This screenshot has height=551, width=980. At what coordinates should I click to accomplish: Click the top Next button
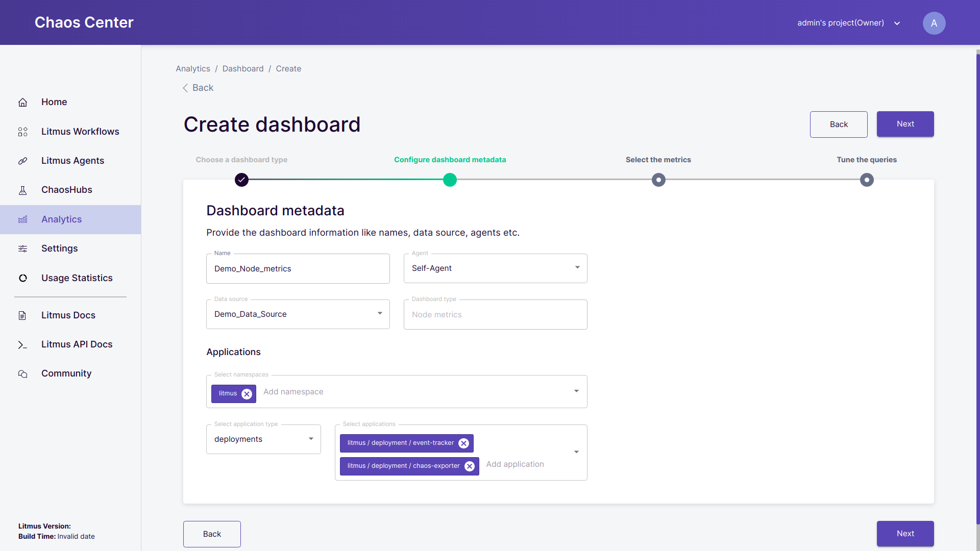(905, 124)
